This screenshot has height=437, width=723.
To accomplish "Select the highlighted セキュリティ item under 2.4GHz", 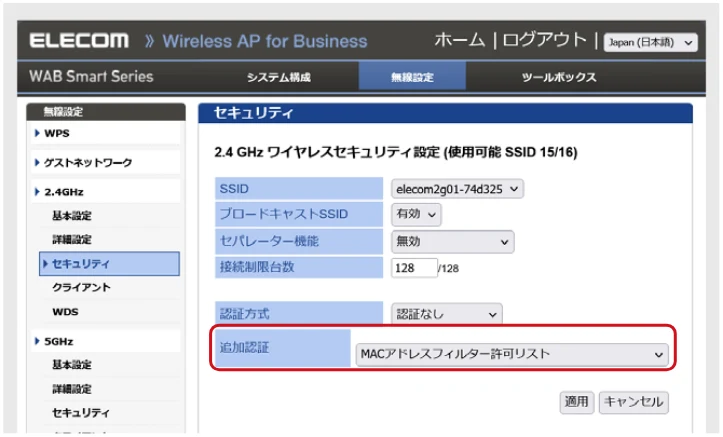I will pos(109,264).
